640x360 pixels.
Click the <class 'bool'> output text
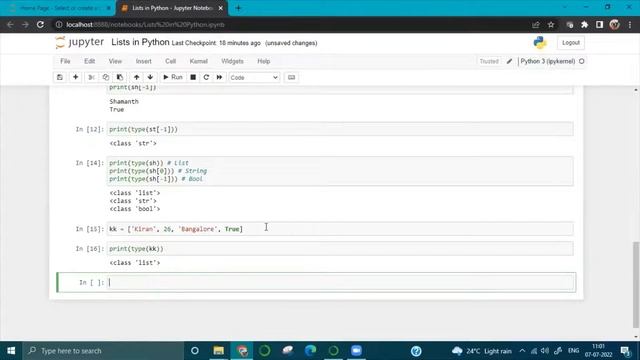pyautogui.click(x=135, y=209)
